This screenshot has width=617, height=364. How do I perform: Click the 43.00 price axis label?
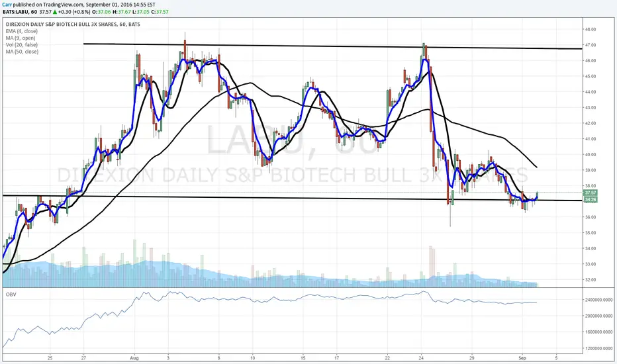point(591,108)
